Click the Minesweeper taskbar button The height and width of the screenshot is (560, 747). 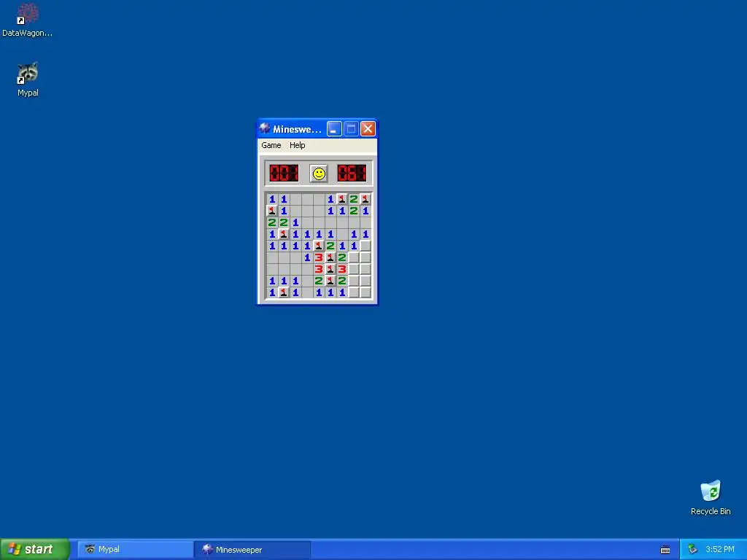pyautogui.click(x=252, y=550)
